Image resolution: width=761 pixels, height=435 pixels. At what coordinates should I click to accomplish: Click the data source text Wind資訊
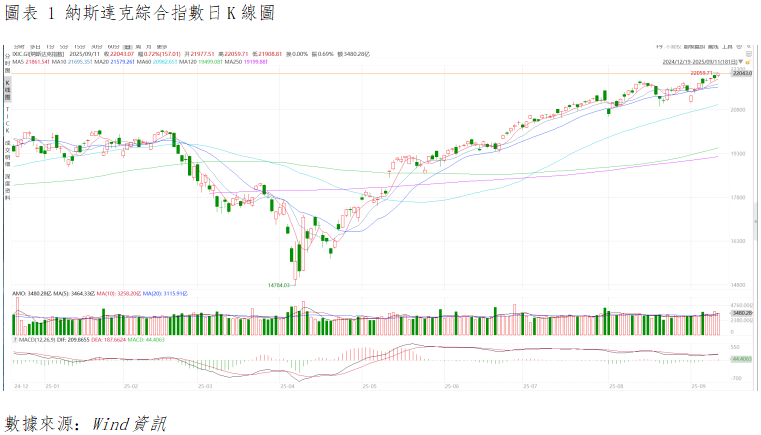click(x=129, y=424)
